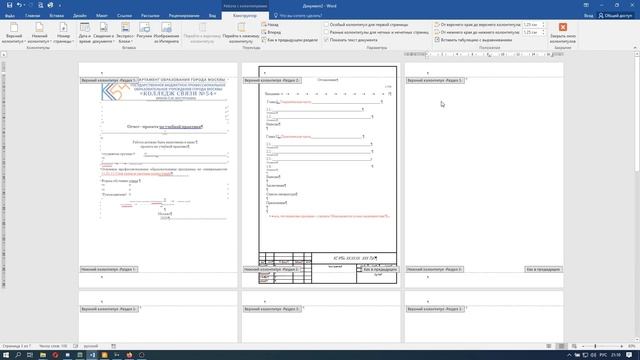The height and width of the screenshot is (360, 640).
Task: Select the Конструктор tab
Action: [x=245, y=16]
